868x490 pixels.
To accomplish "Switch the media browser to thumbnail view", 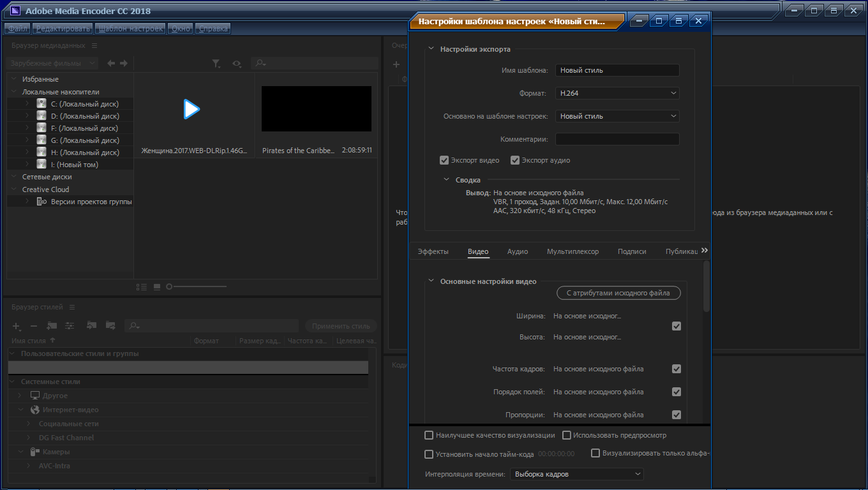I will [x=157, y=287].
